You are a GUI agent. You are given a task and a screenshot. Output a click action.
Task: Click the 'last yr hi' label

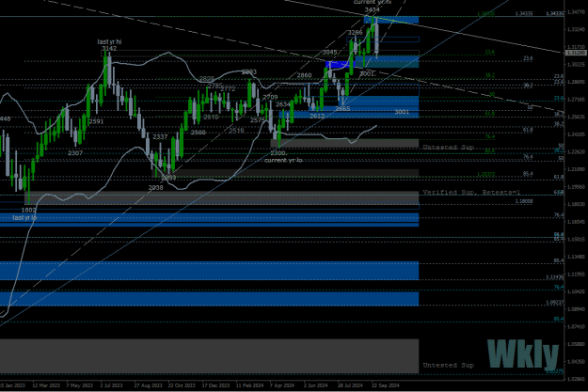click(109, 42)
